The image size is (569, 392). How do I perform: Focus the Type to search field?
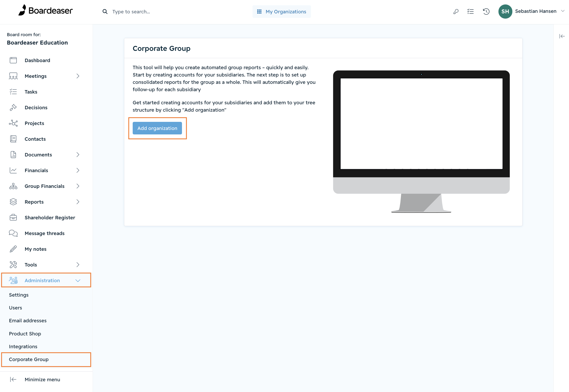[x=131, y=12]
